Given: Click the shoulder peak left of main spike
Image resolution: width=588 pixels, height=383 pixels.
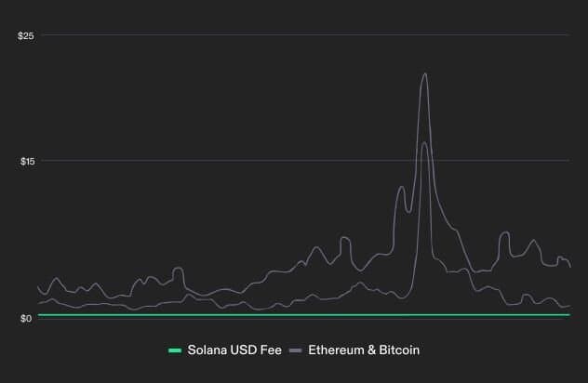Looking at the screenshot, I should tap(402, 187).
